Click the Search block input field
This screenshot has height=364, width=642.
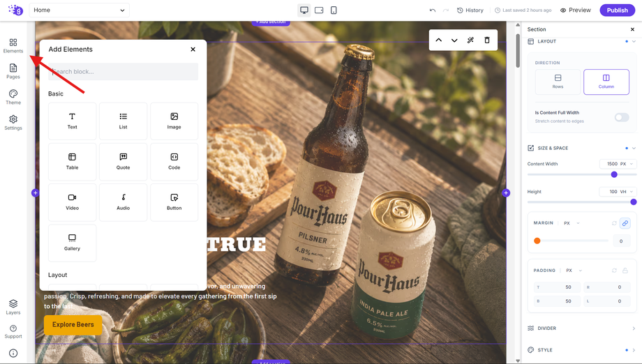coord(124,72)
